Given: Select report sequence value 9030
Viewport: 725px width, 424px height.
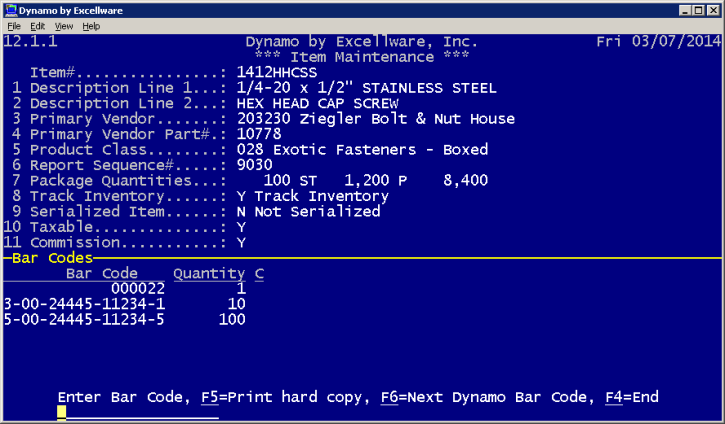Looking at the screenshot, I should click(x=254, y=165).
